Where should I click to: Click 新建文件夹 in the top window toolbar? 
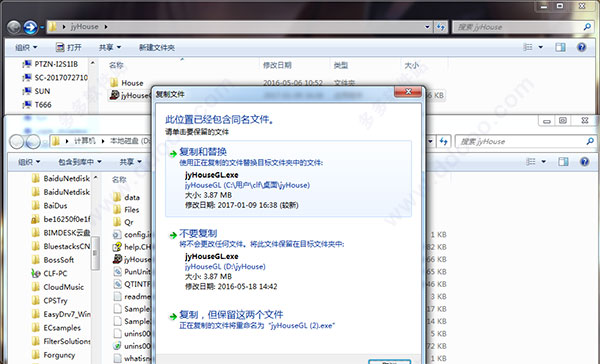157,48
